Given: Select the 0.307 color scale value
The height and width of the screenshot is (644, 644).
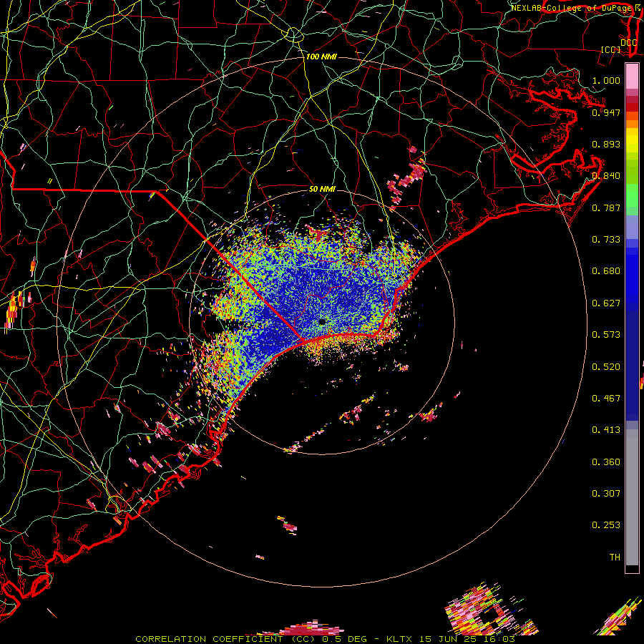Looking at the screenshot, I should pyautogui.click(x=606, y=494).
